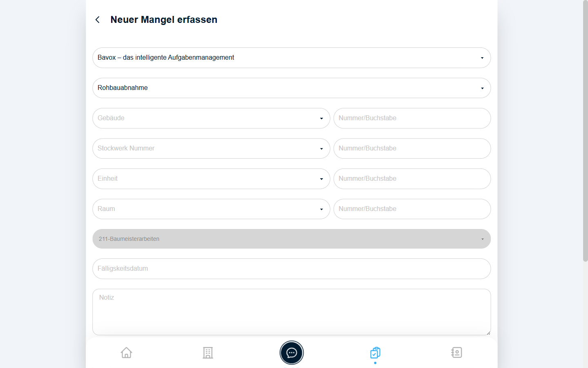Tap the round chat bubble button

pyautogui.click(x=292, y=352)
